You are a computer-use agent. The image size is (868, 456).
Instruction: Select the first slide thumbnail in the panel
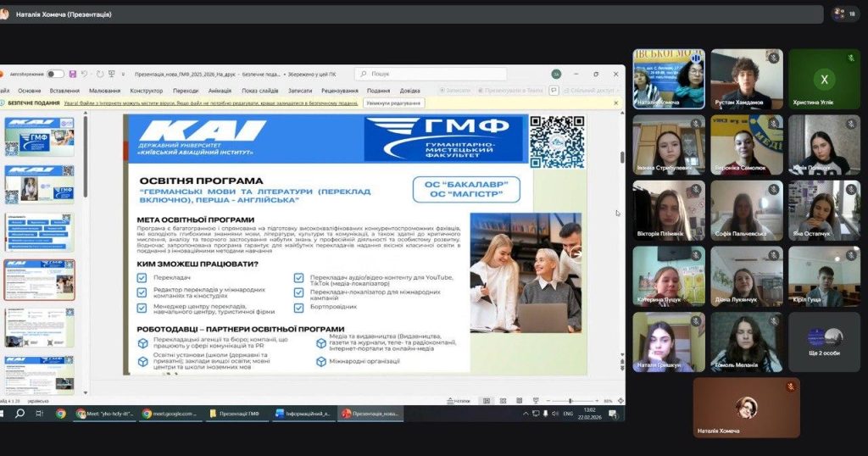point(40,136)
